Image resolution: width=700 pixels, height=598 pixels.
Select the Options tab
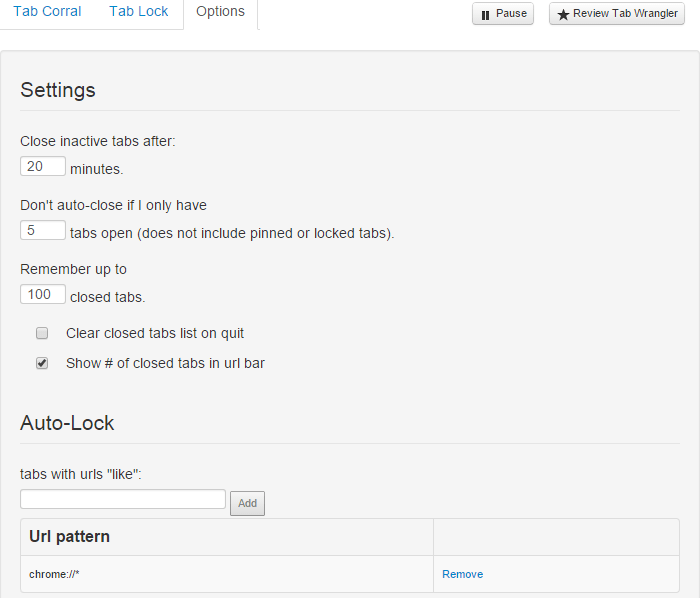coord(220,12)
